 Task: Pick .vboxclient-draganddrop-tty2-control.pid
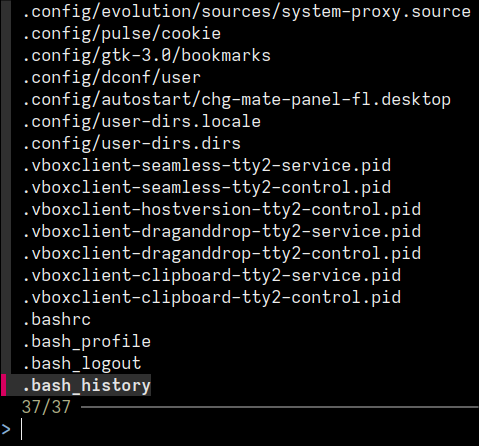point(221,254)
